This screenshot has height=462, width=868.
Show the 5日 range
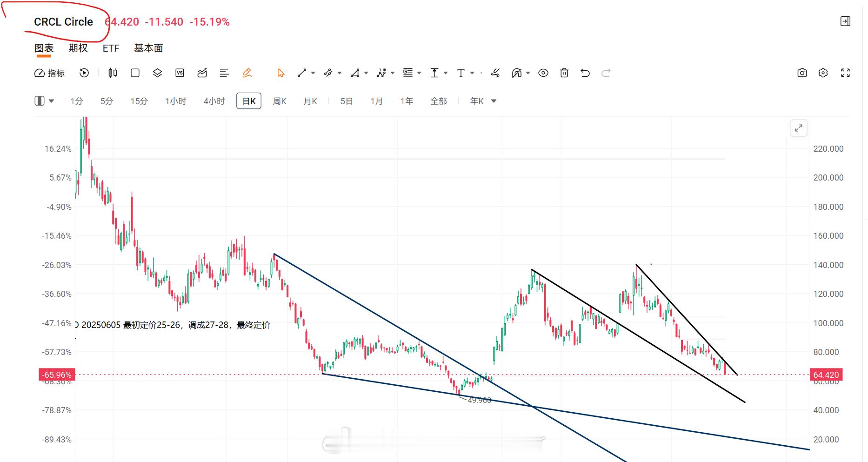pos(347,101)
